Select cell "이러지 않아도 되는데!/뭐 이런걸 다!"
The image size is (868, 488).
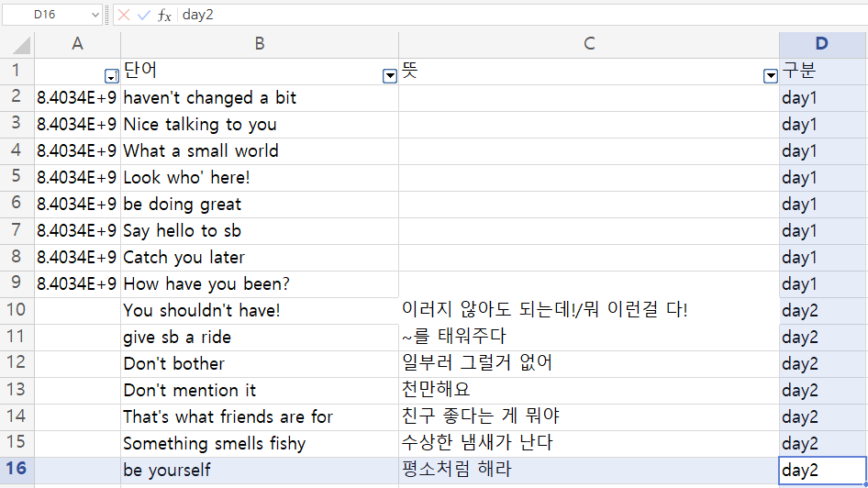click(x=589, y=310)
